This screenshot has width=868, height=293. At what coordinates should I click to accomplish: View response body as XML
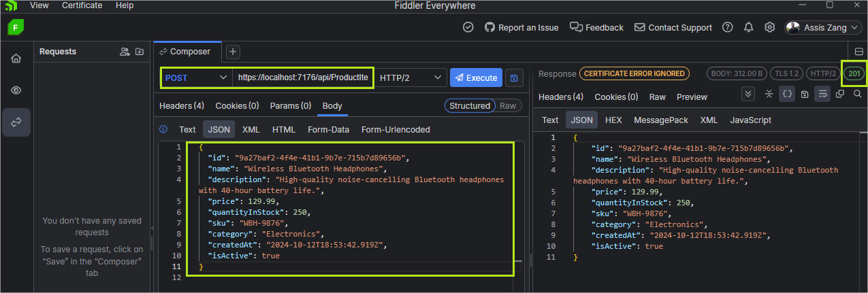pyautogui.click(x=709, y=120)
